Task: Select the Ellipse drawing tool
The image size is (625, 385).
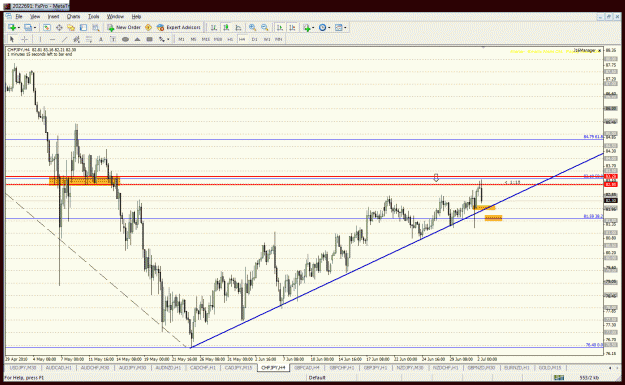Action: (125, 39)
